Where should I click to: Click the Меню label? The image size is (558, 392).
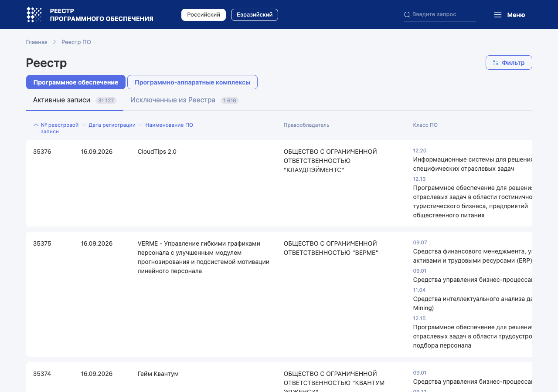[516, 15]
